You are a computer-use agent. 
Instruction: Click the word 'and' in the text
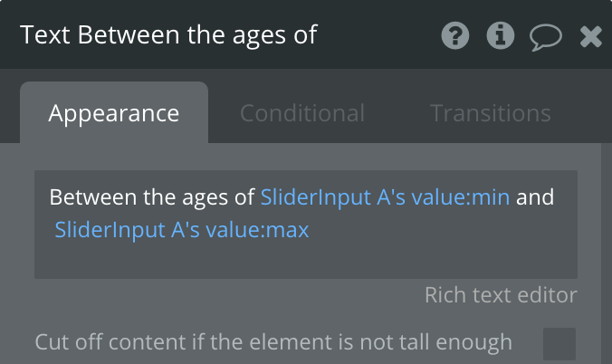pos(534,197)
